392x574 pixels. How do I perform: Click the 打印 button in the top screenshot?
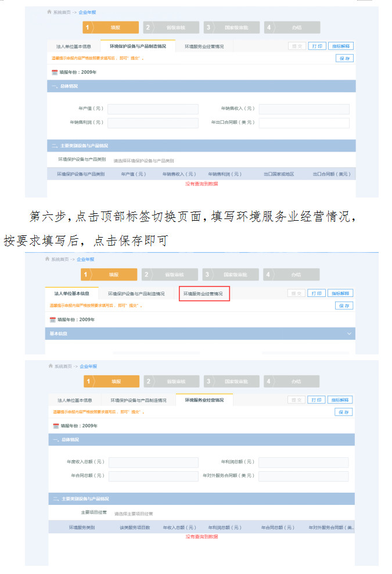coord(317,46)
